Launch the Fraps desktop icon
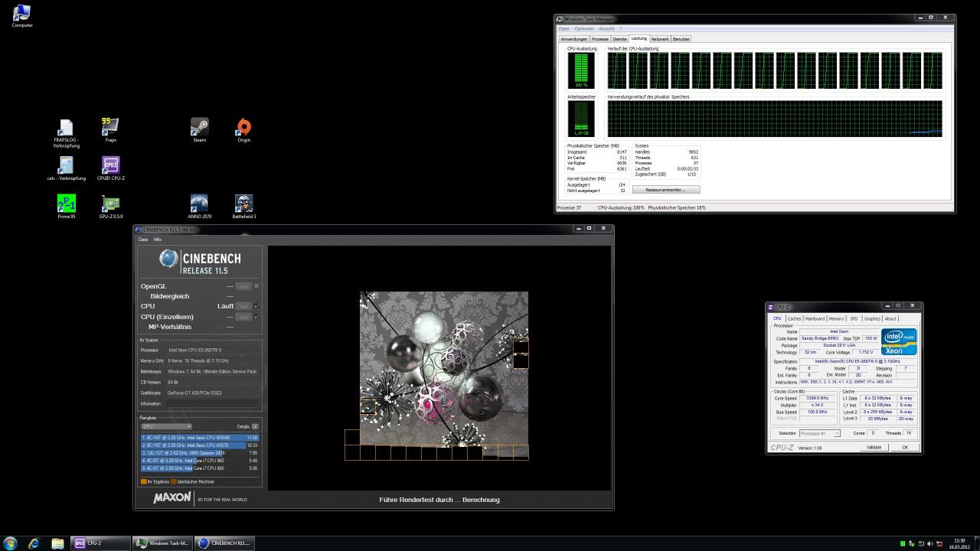Viewport: 980px width, 551px height. (111, 130)
